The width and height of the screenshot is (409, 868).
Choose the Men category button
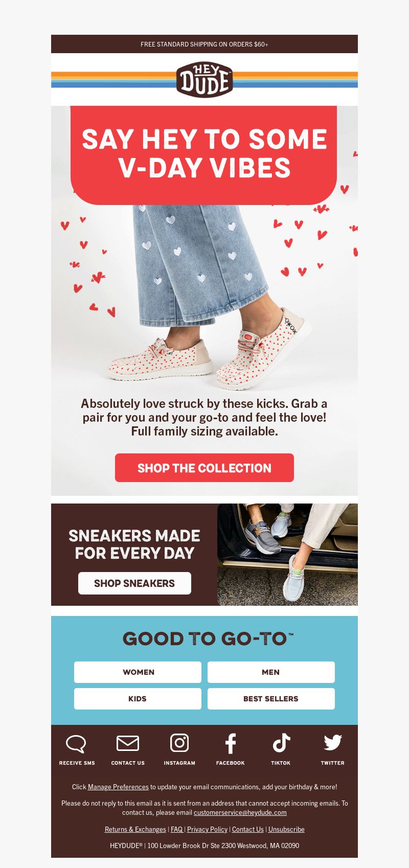pyautogui.click(x=271, y=672)
